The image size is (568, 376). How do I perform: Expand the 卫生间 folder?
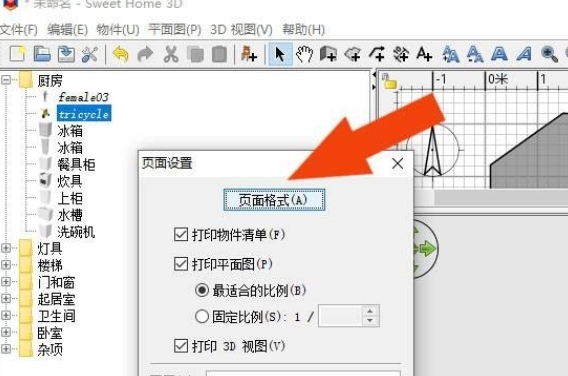tap(6, 315)
